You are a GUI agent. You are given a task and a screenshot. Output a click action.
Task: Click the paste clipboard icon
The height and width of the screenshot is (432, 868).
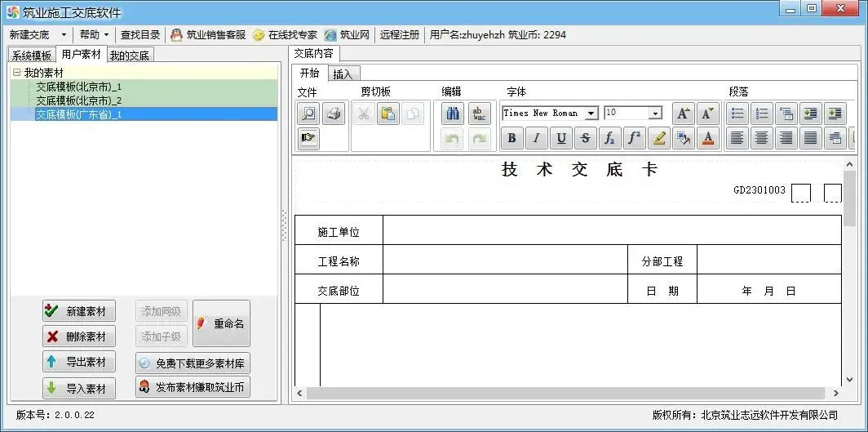(388, 114)
